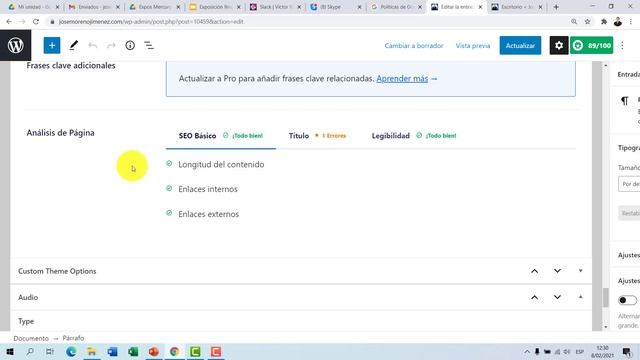
Task: Move Custom Theme Options panel down
Action: 557,271
